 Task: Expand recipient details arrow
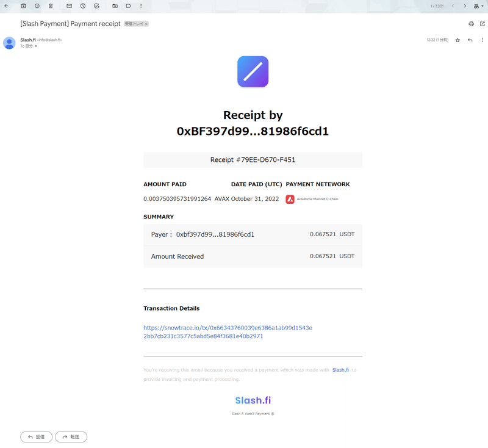36,46
